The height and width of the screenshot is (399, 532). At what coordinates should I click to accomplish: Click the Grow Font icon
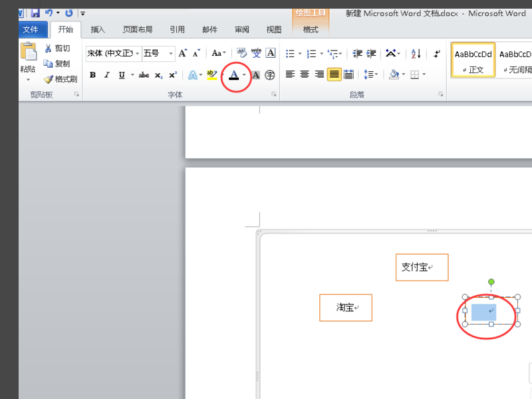tap(183, 53)
